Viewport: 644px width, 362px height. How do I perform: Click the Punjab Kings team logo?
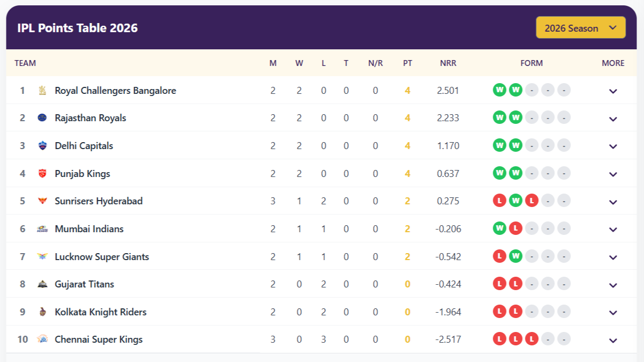[43, 173]
